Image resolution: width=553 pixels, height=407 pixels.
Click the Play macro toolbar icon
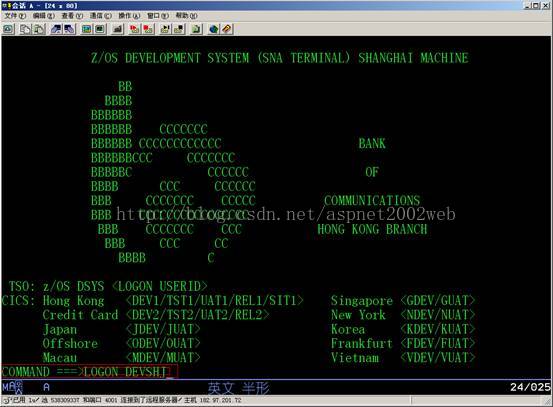(x=165, y=29)
